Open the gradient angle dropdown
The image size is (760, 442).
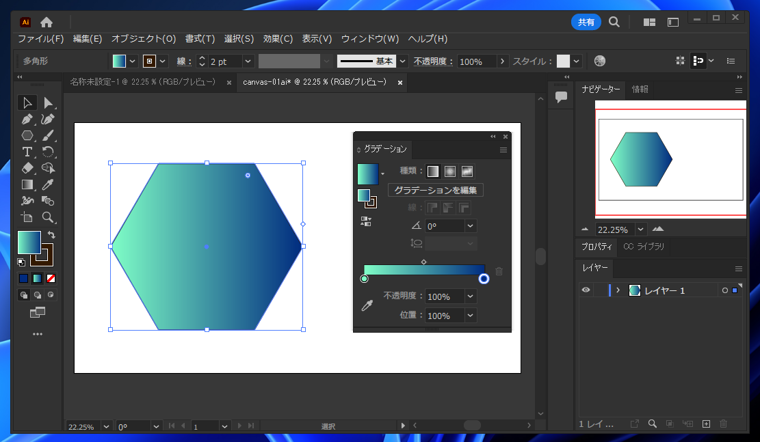(470, 226)
